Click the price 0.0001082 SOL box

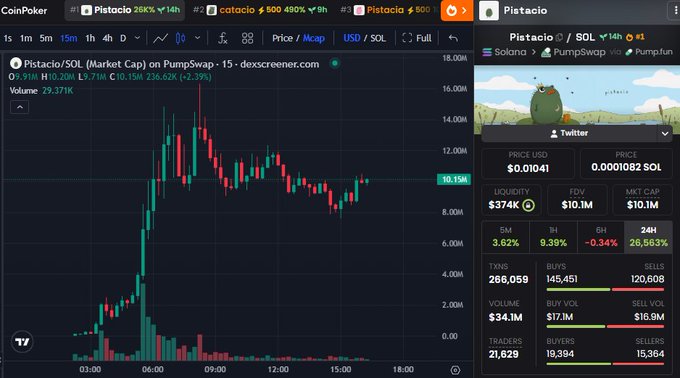tap(626, 163)
